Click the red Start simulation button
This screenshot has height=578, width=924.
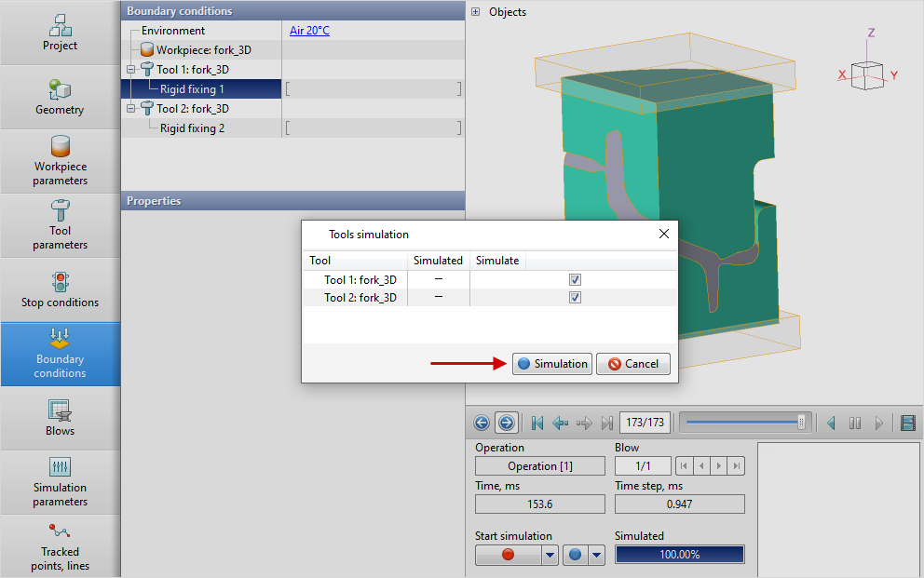pyautogui.click(x=508, y=555)
